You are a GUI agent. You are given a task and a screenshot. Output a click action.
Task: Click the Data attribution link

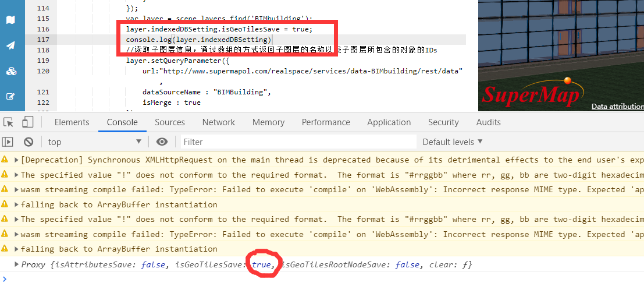(617, 107)
